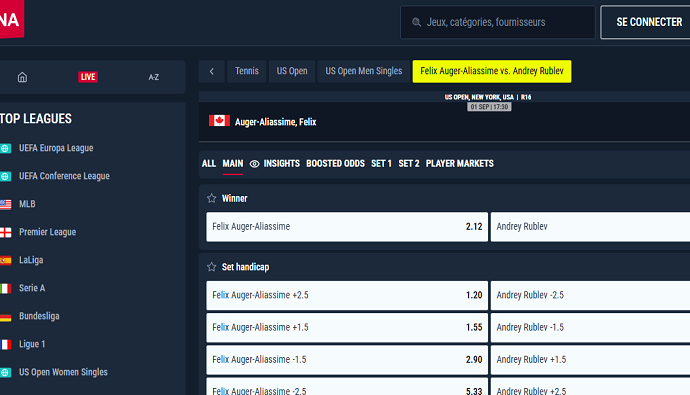The image size is (690, 395).
Task: Go to US Open breadcrumb
Action: 292,71
